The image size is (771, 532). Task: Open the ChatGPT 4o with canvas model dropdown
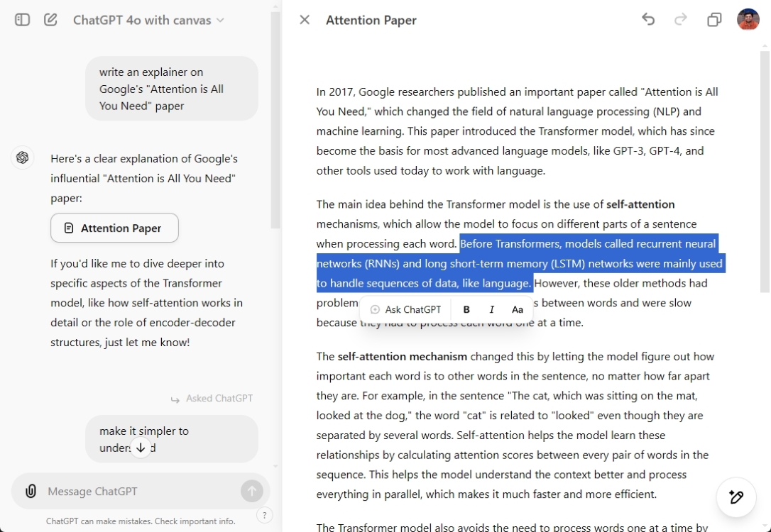coord(148,20)
